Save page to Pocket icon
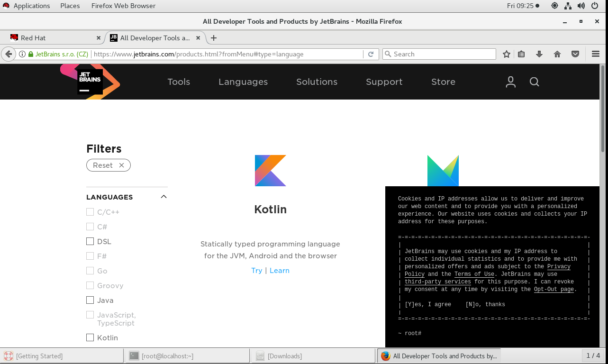 coord(575,54)
